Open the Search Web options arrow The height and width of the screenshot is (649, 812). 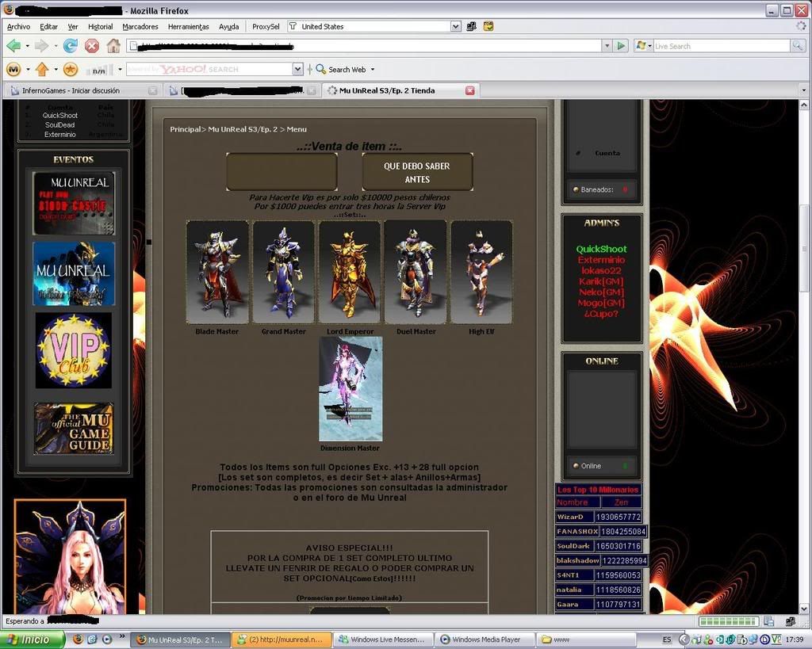coord(373,70)
